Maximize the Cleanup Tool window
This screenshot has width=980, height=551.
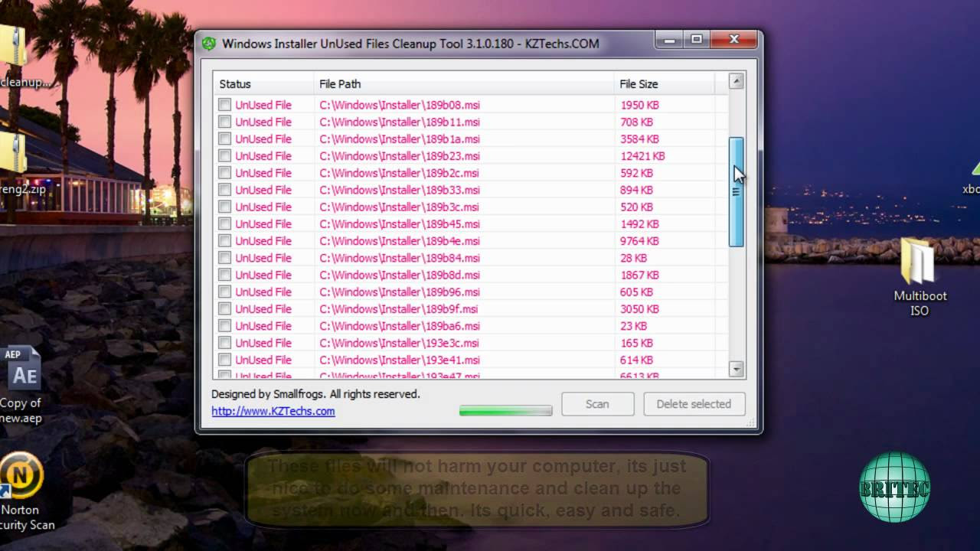point(695,39)
